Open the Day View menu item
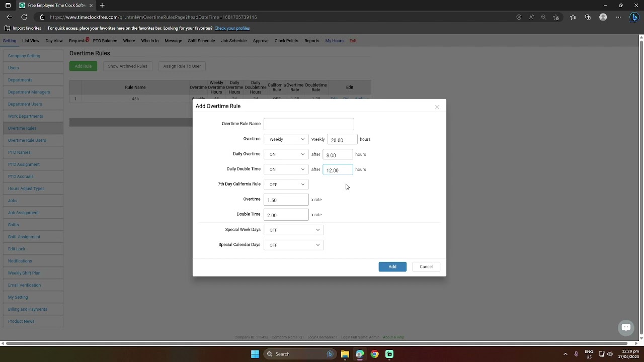 (x=54, y=41)
